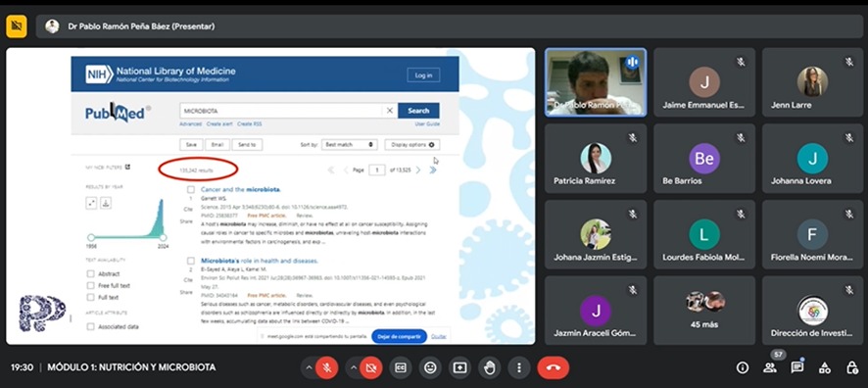This screenshot has width=868, height=388.
Task: Open the host controls lock icon
Action: pos(852,367)
